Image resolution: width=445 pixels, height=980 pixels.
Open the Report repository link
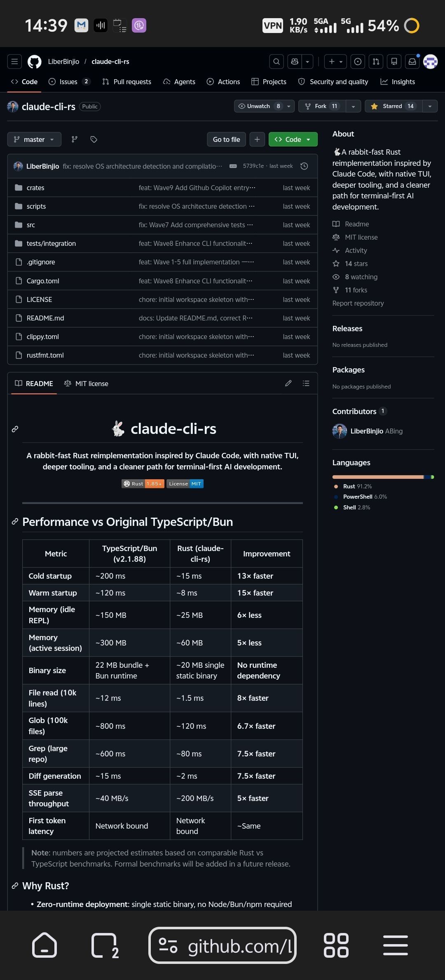[358, 303]
